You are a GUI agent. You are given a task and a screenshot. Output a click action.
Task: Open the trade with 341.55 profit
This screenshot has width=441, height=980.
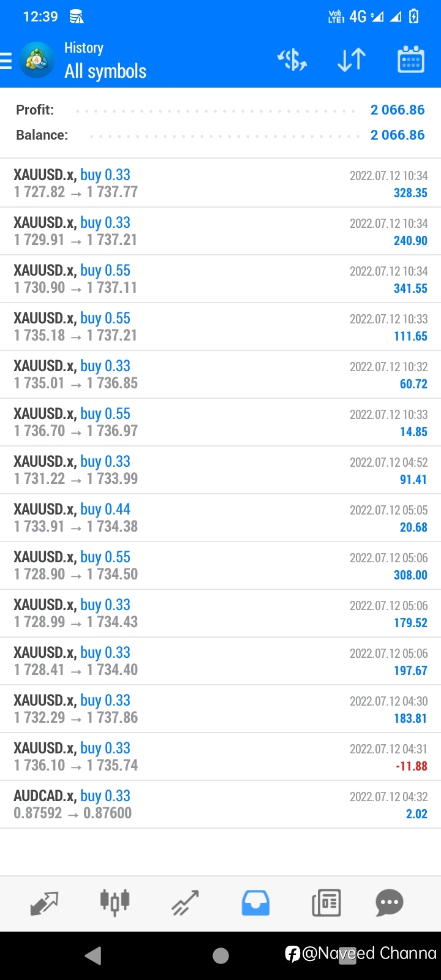coord(221,279)
